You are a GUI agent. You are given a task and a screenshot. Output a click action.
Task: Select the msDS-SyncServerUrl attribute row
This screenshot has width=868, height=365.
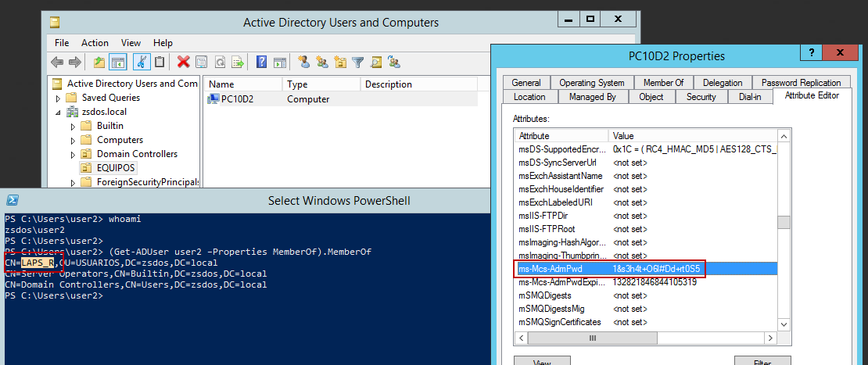click(x=645, y=163)
